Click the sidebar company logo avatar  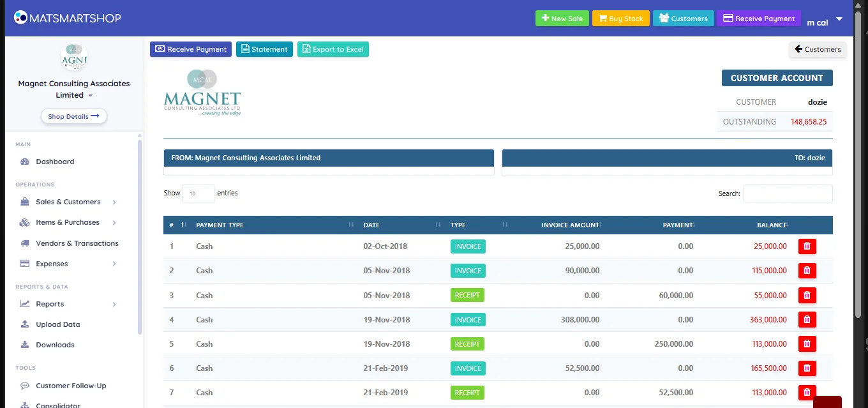coord(73,57)
